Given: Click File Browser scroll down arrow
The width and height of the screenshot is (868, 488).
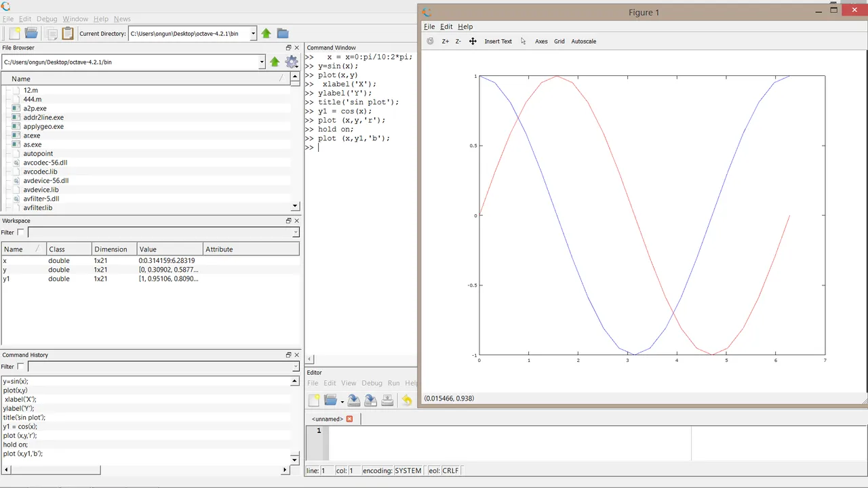Looking at the screenshot, I should point(295,206).
